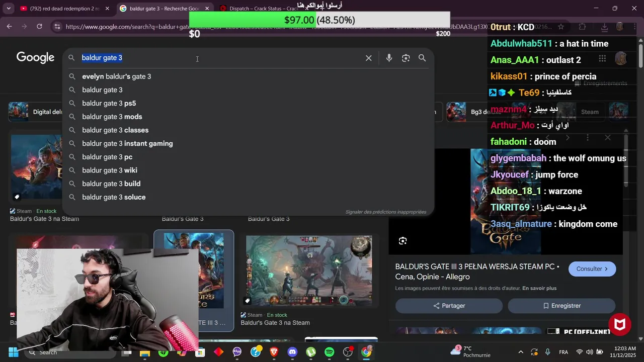Click the red McAfee shield badge

click(x=620, y=325)
